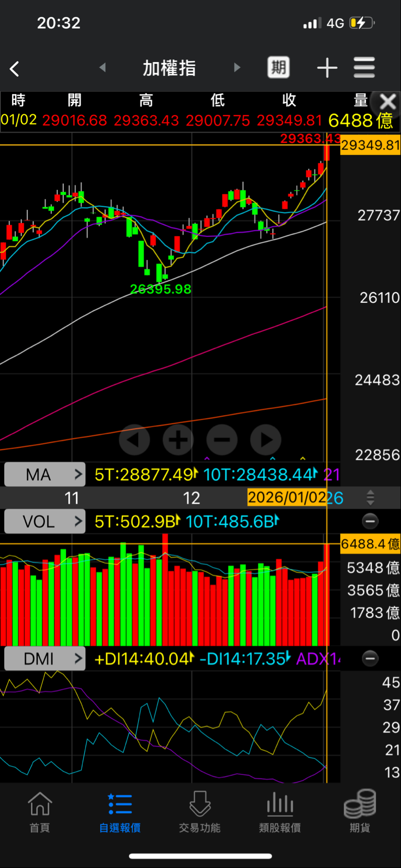Zoom in chart with round plus button
This screenshot has height=868, width=401.
coord(178,439)
